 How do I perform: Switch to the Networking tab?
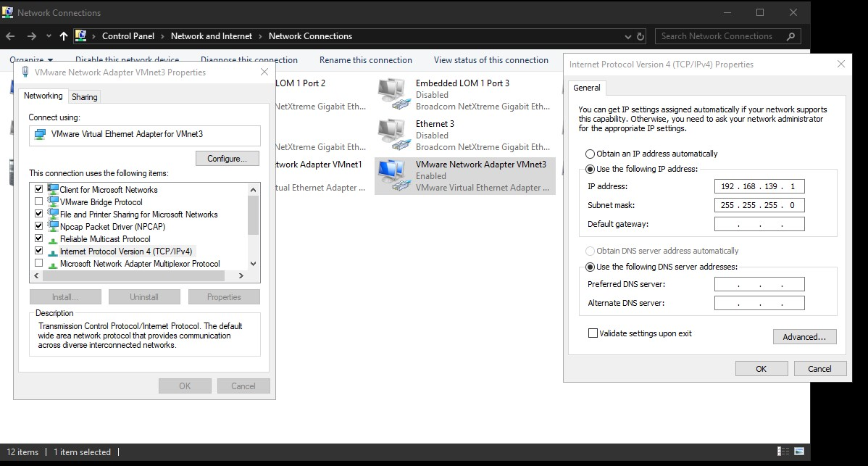pos(43,96)
